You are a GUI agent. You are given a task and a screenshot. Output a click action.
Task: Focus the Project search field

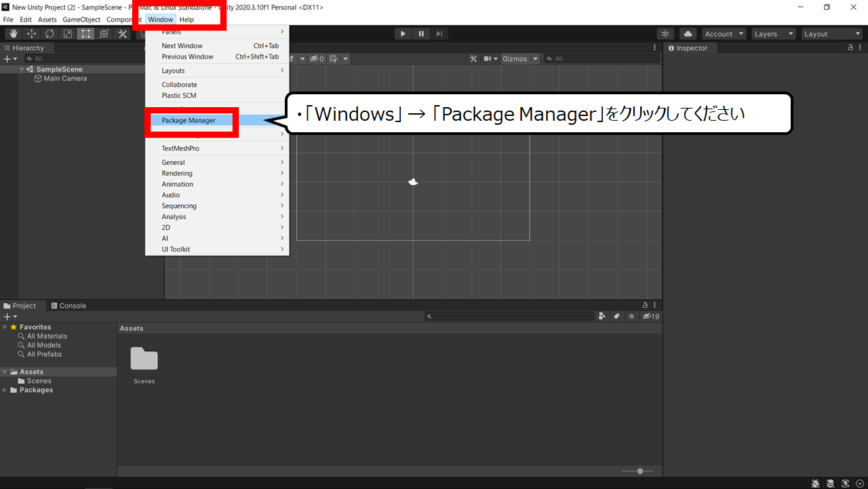pyautogui.click(x=509, y=317)
